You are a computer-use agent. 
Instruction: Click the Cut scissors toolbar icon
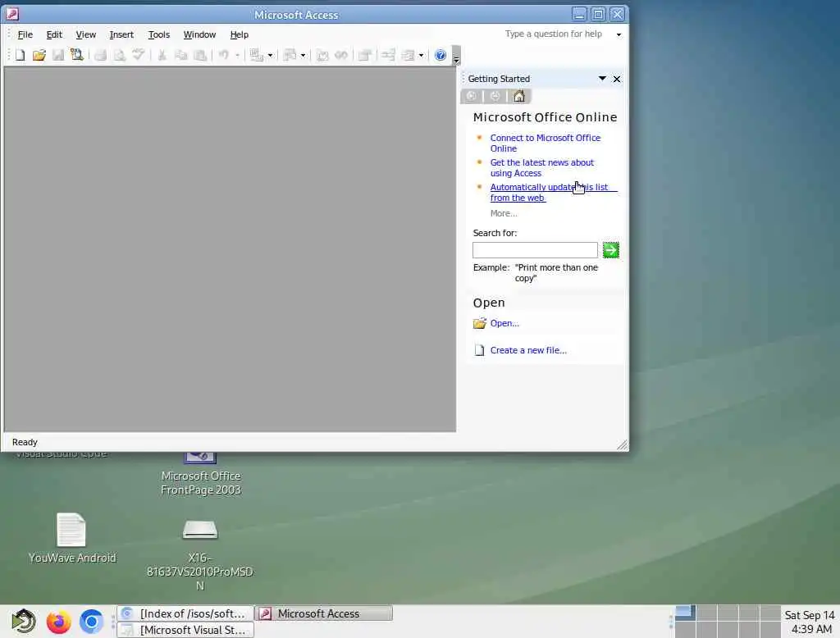click(x=162, y=55)
